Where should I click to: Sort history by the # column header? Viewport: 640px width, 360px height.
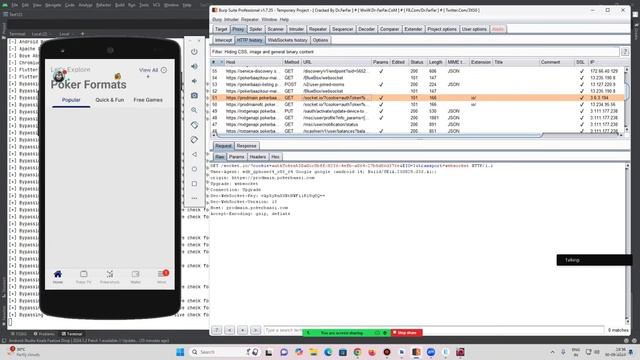click(x=217, y=62)
